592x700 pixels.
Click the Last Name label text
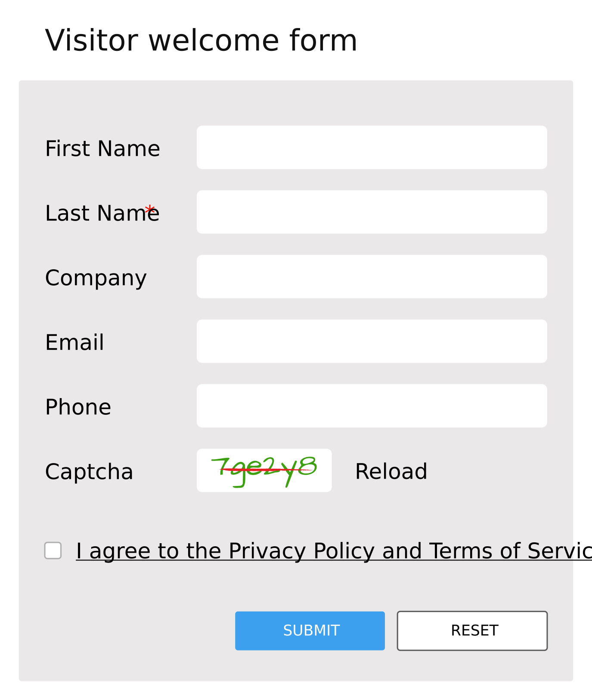102,213
